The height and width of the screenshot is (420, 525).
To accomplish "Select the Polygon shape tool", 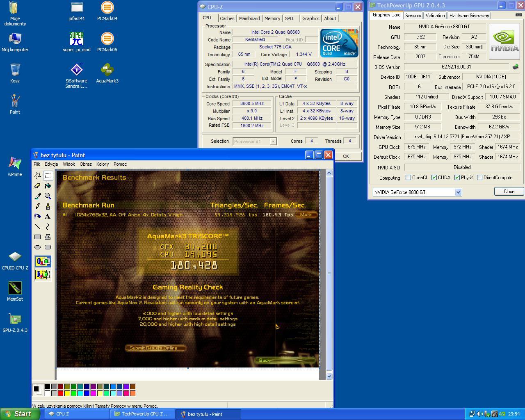I will click(x=48, y=237).
